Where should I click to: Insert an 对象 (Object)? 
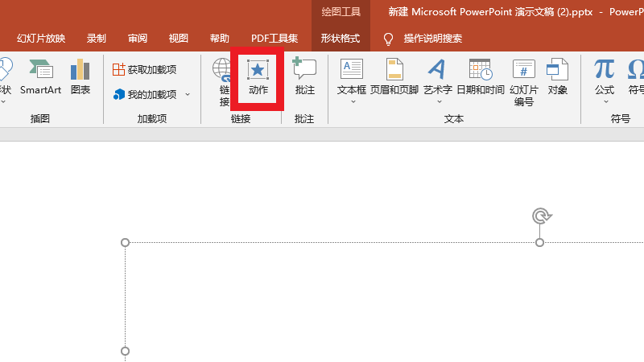click(x=558, y=77)
